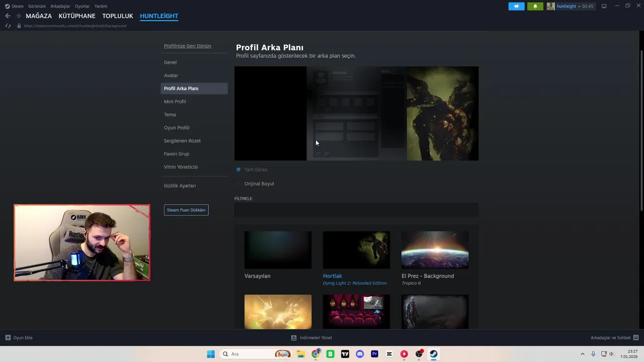Choose the armored figure background thumbnail
644x362 pixels.
pos(435,312)
